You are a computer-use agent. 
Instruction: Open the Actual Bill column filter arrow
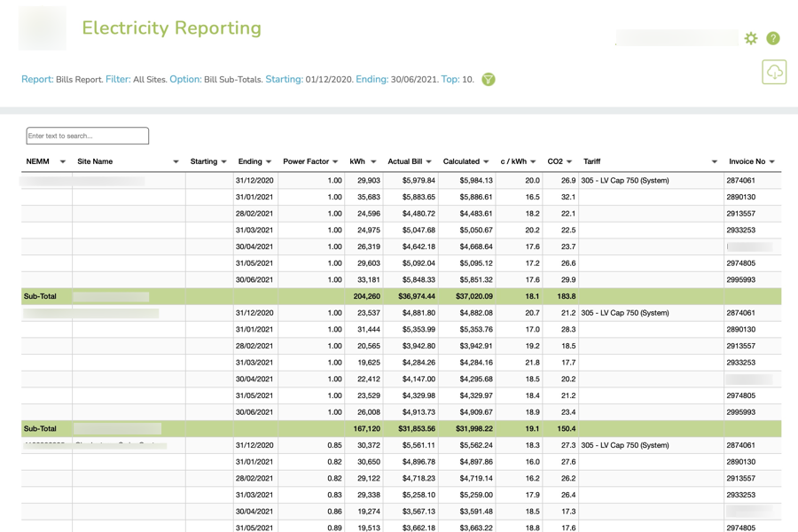click(x=429, y=162)
